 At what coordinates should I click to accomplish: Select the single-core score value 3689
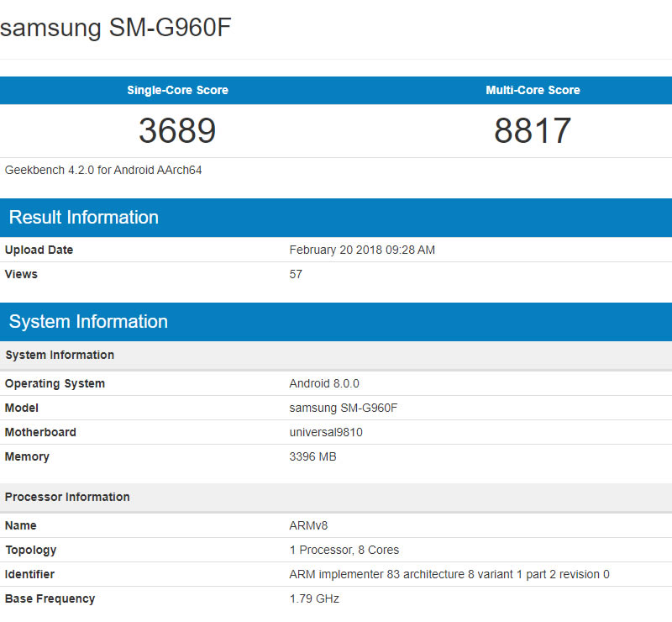pyautogui.click(x=177, y=130)
